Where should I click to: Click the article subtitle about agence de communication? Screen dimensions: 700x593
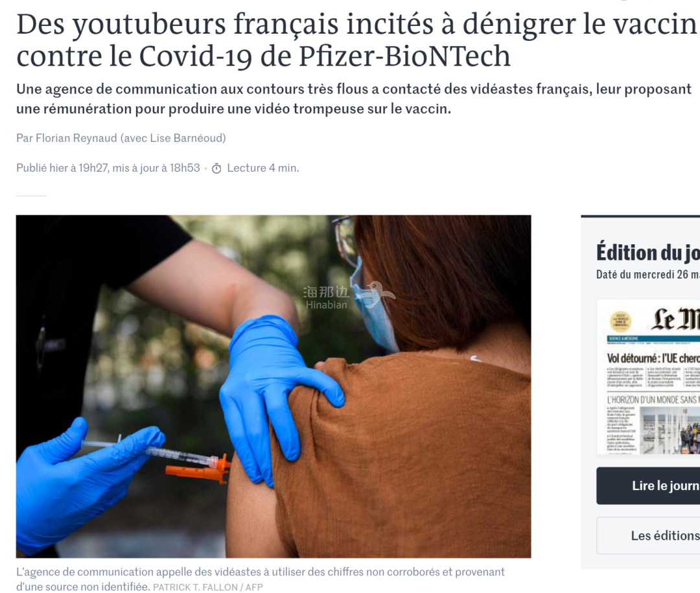[x=354, y=99]
